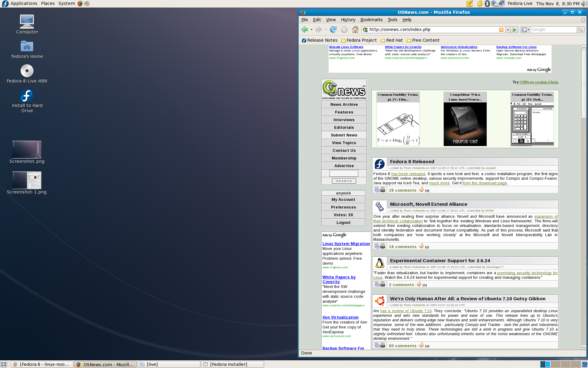The image size is (588, 368).
Task: Click the Logout link in account box
Action: click(x=343, y=223)
